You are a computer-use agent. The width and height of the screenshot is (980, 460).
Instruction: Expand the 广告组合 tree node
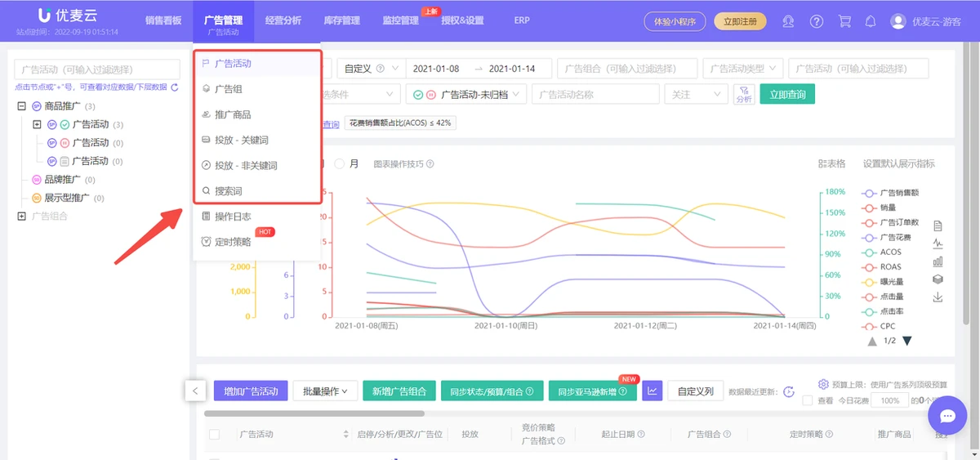[x=21, y=216]
